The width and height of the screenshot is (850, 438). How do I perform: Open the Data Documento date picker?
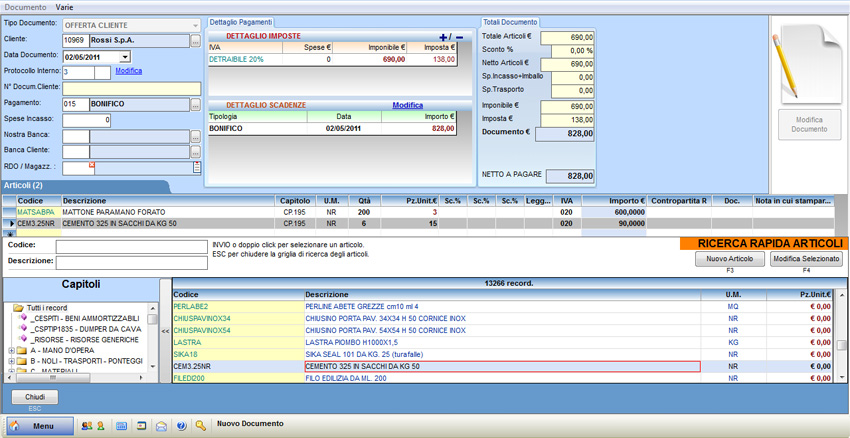pos(125,57)
